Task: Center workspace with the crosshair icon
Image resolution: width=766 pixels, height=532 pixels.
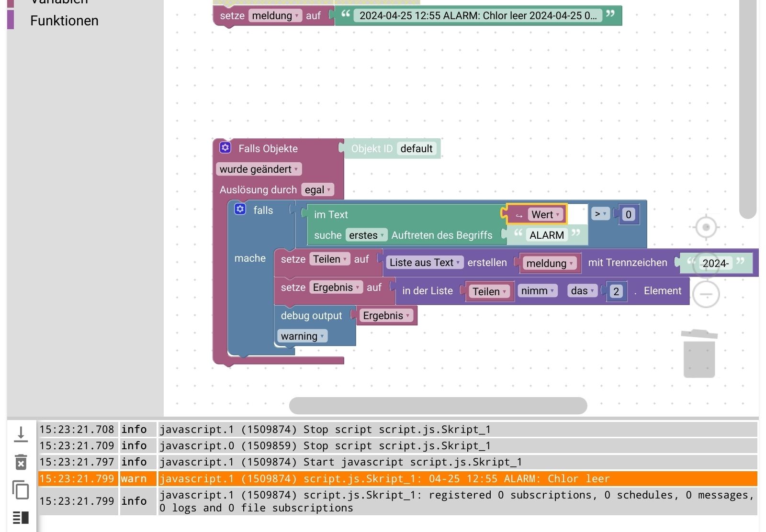Action: (x=706, y=227)
